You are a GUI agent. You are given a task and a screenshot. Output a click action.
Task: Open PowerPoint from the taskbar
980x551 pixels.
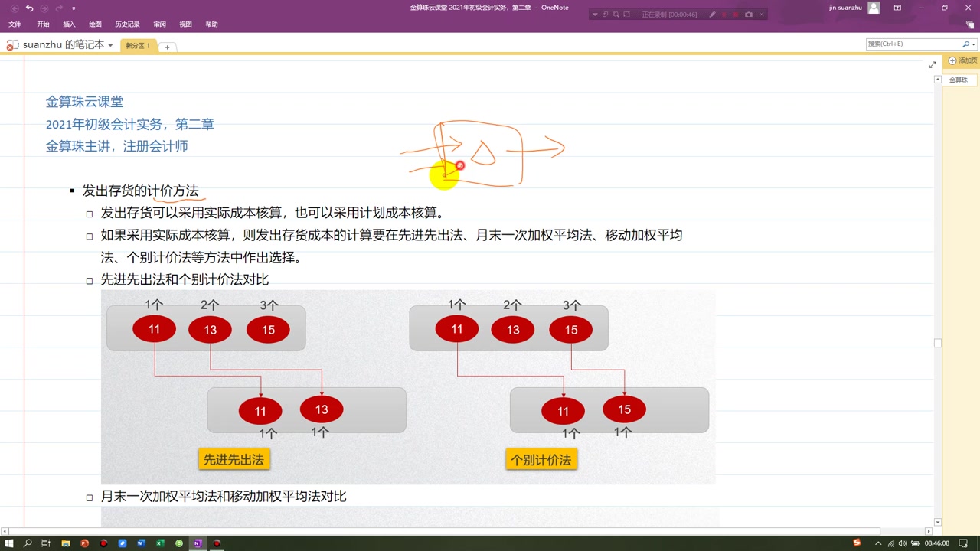[84, 543]
